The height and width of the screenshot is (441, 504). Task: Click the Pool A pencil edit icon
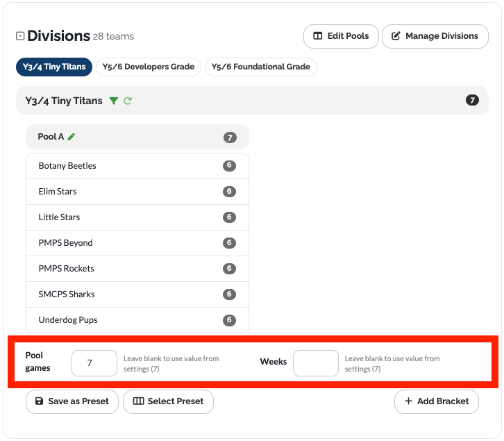(72, 137)
